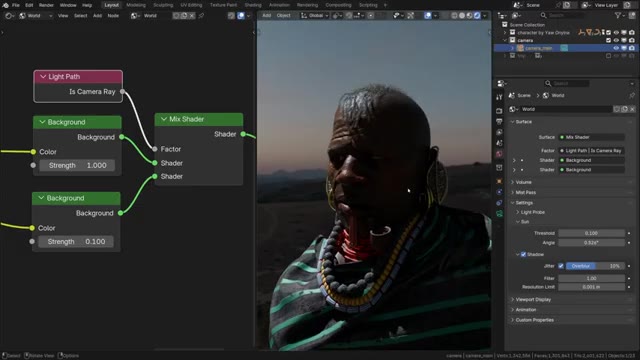This screenshot has width=640, height=360.
Task: Collapse the top Background node
Action: pyautogui.click(x=42, y=122)
